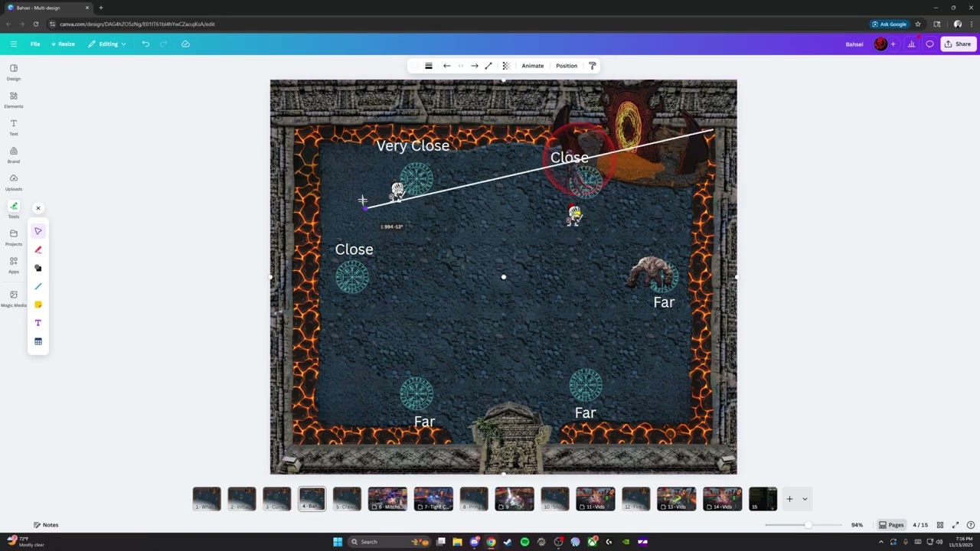Image resolution: width=980 pixels, height=551 pixels.
Task: Pick the Line tool in palette
Action: (x=38, y=286)
